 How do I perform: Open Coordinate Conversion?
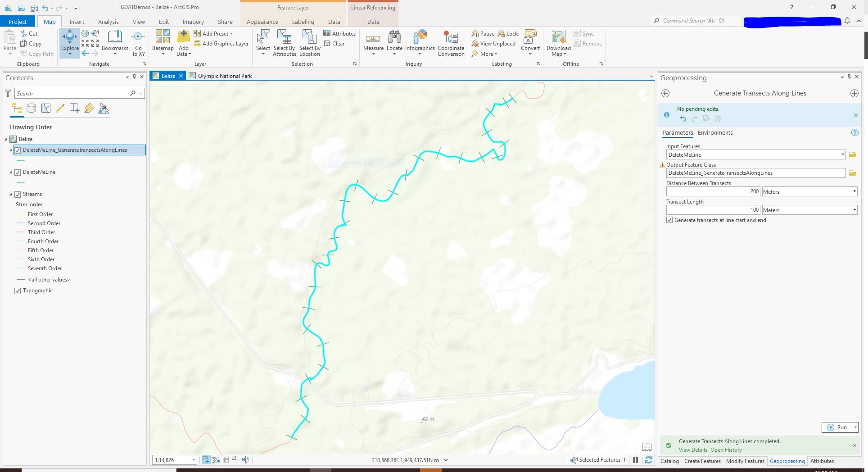(x=451, y=43)
